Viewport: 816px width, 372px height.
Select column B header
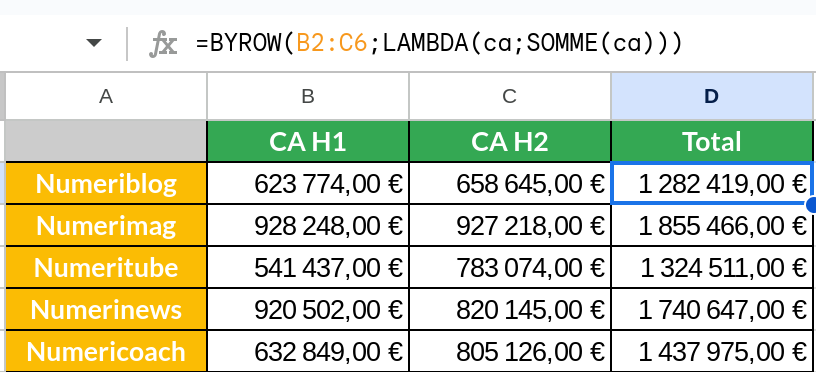tap(308, 96)
